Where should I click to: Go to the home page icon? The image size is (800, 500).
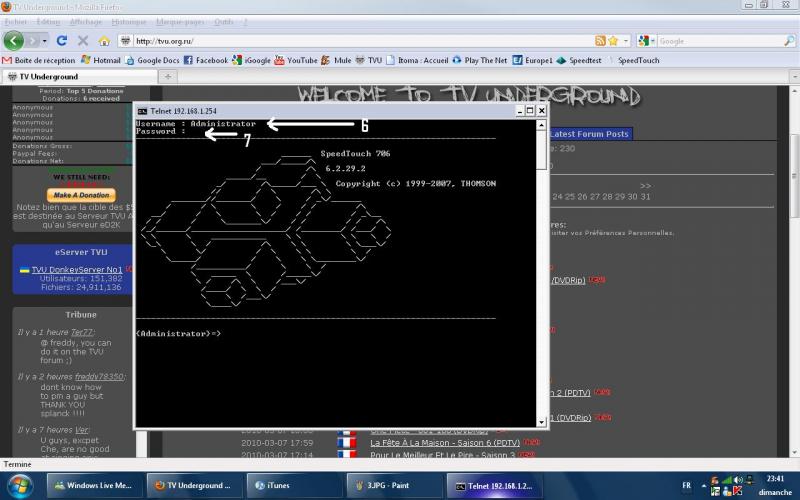coord(104,41)
